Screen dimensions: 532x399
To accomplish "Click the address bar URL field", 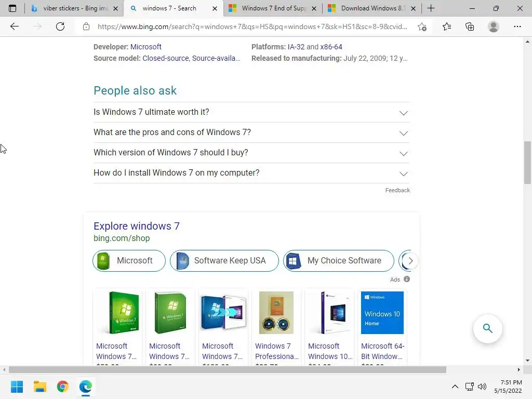I will [x=252, y=27].
